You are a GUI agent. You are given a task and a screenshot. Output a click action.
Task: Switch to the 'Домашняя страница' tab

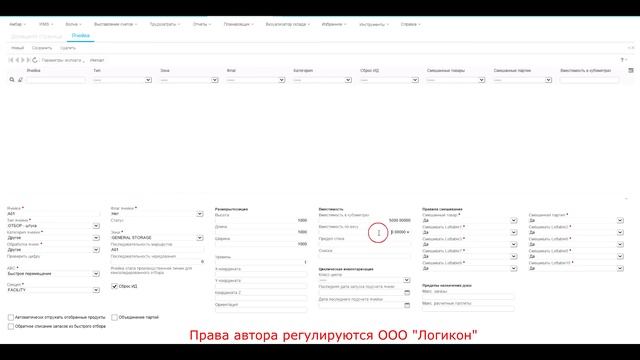36,36
